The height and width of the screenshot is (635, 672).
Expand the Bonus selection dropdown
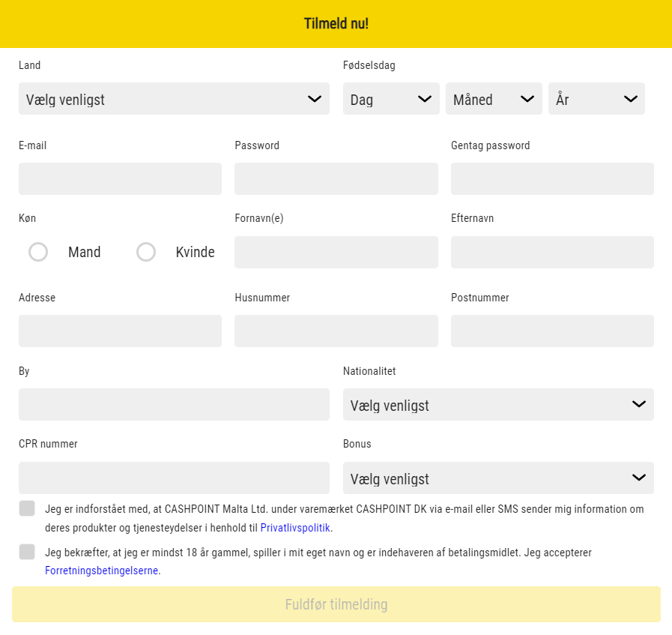coord(498,478)
